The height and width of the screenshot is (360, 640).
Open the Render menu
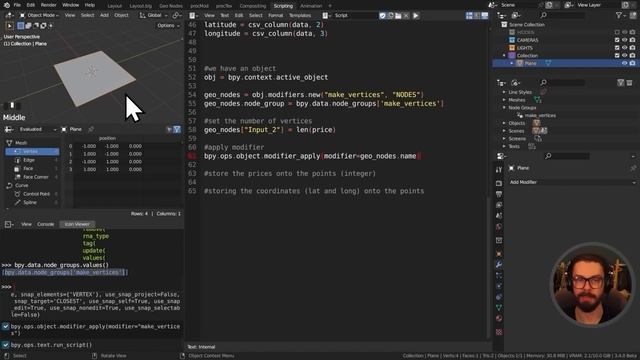[48, 5]
